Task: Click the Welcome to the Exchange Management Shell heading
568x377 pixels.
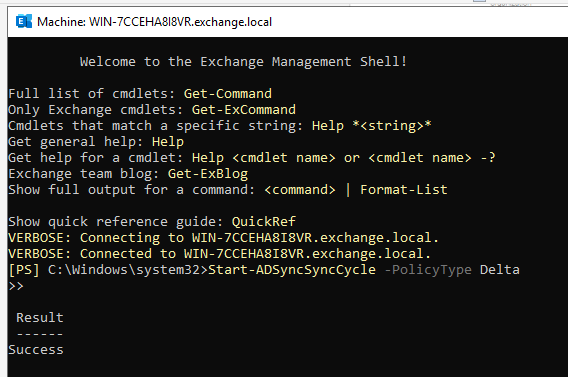Action: 243,62
